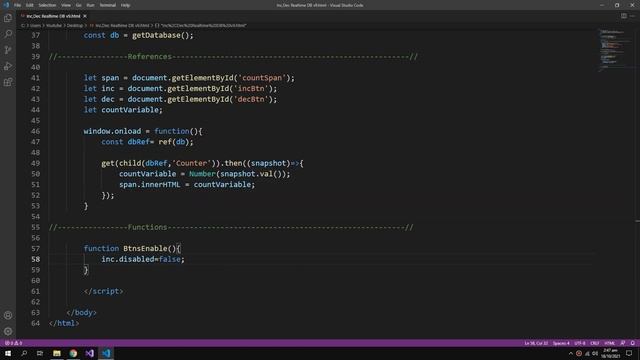The width and height of the screenshot is (640, 360).
Task: Click the feedback icon in status bar
Action: point(623,343)
